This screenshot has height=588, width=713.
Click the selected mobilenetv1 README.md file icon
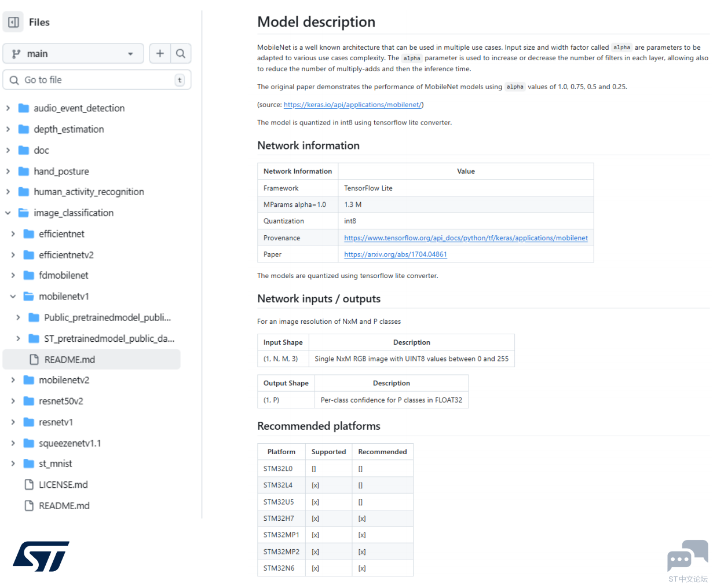point(34,359)
